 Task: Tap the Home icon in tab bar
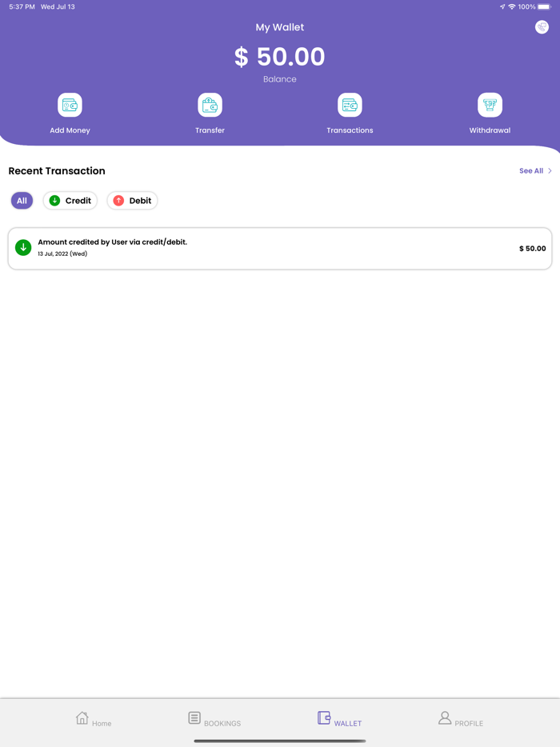pos(82,717)
